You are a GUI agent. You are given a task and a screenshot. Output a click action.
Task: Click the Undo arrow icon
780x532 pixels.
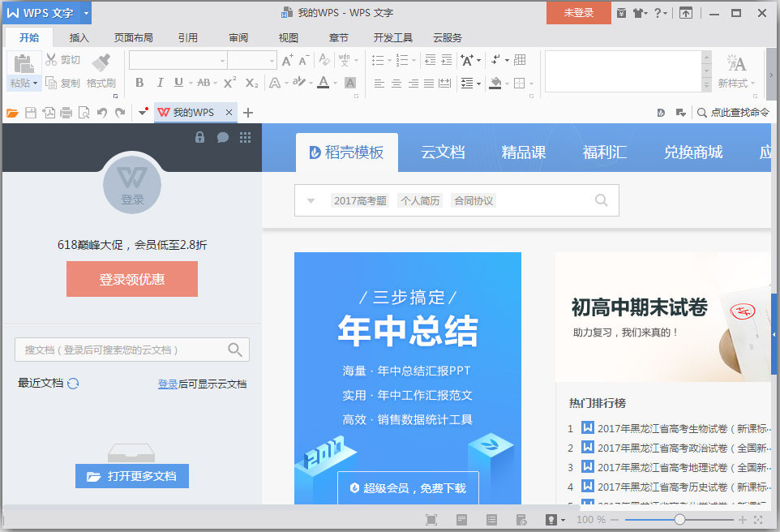click(102, 113)
